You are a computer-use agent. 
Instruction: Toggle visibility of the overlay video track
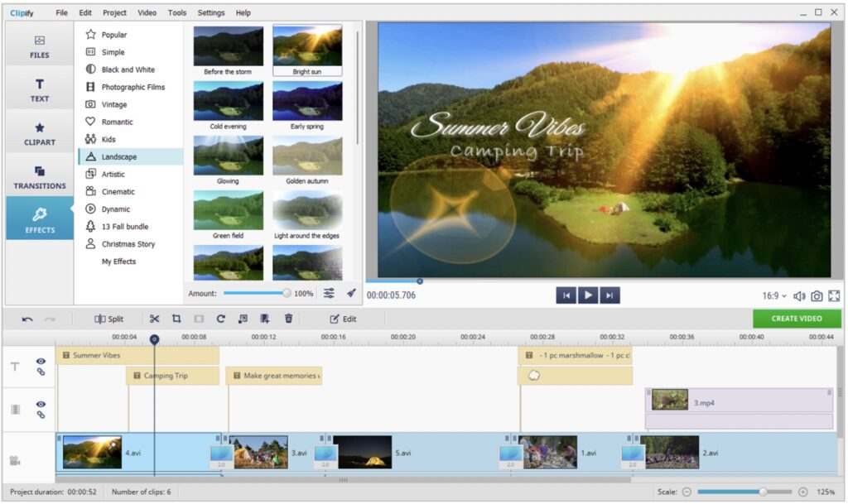(41, 405)
